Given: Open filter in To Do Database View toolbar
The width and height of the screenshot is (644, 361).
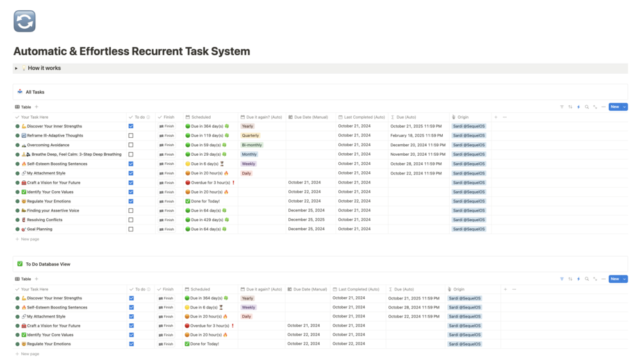Looking at the screenshot, I should coord(562,279).
